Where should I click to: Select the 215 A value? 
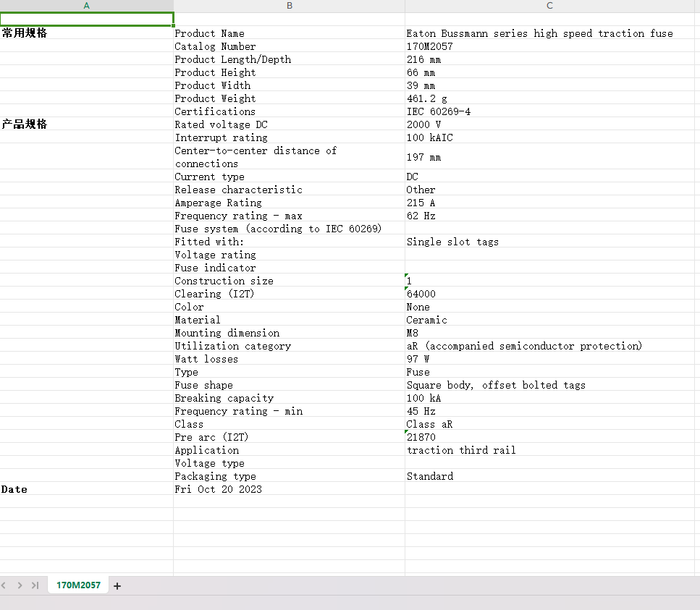[x=549, y=203]
